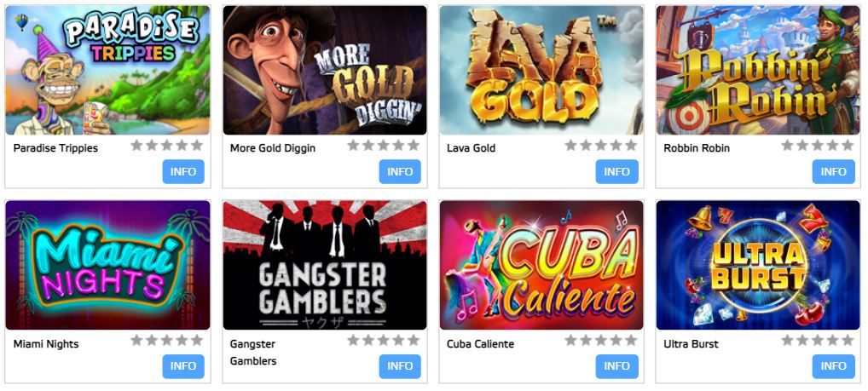Rate Miami Nights three stars
Image resolution: width=868 pixels, height=391 pixels.
pos(166,340)
